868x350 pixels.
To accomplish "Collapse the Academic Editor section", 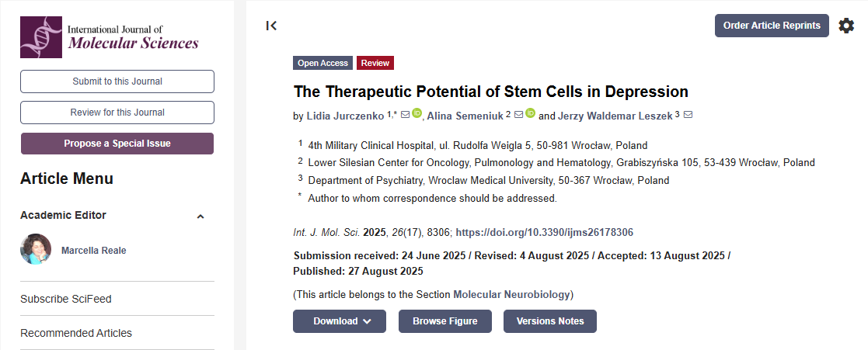I will (x=200, y=216).
